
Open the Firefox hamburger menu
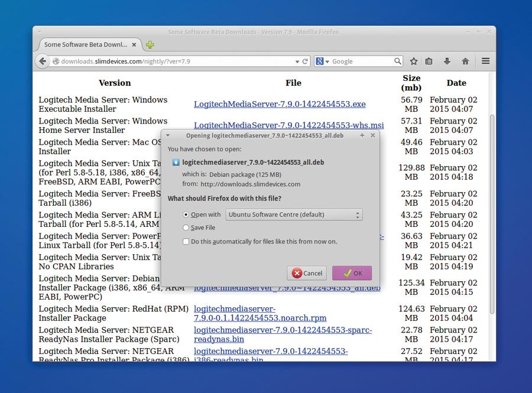point(485,61)
